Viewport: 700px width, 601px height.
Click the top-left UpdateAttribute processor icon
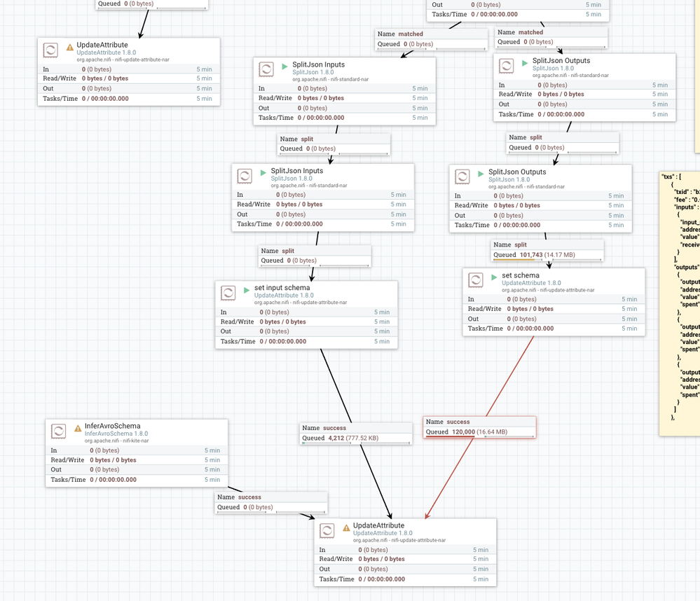tap(50, 50)
